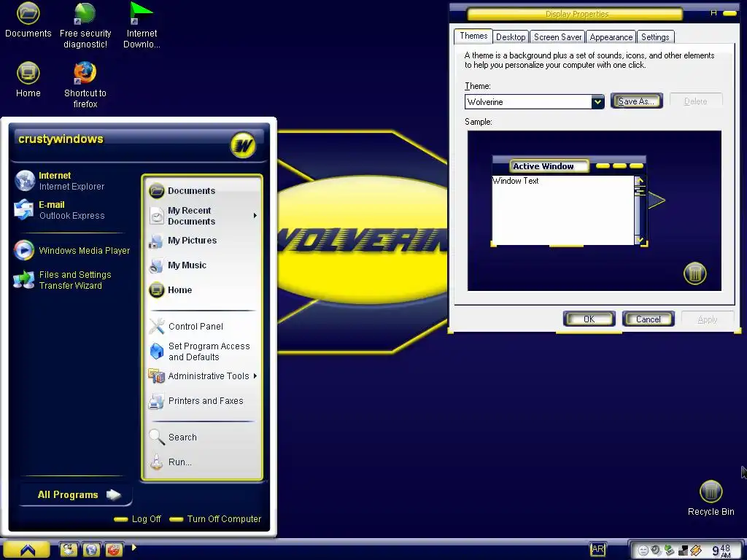Viewport: 747px width, 560px height.
Task: Open Free security diagnostic! desktop shortcut
Action: tap(85, 26)
